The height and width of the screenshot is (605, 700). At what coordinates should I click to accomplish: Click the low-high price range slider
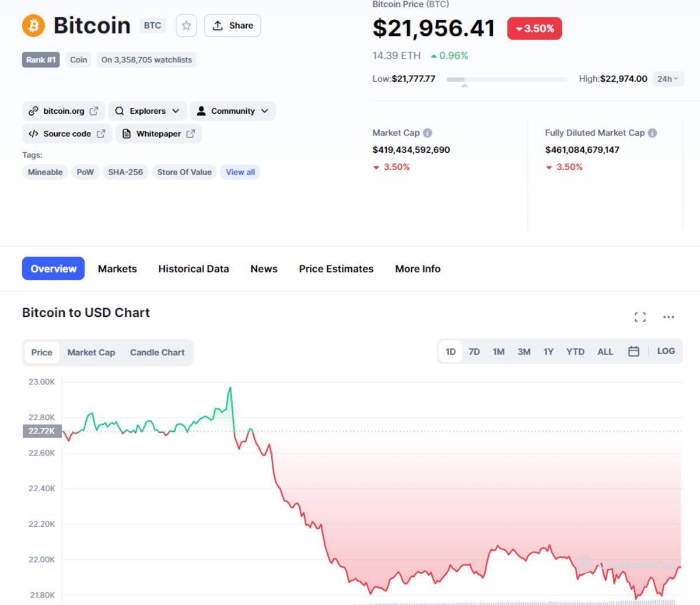tap(507, 79)
